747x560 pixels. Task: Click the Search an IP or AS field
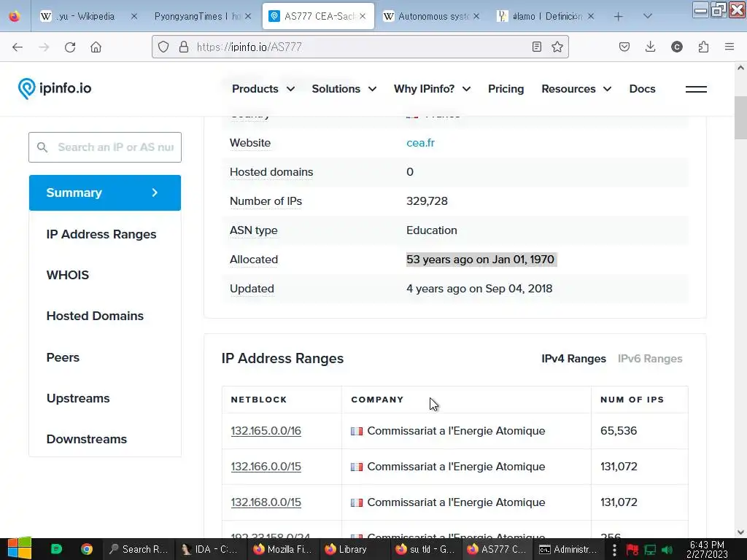click(105, 147)
